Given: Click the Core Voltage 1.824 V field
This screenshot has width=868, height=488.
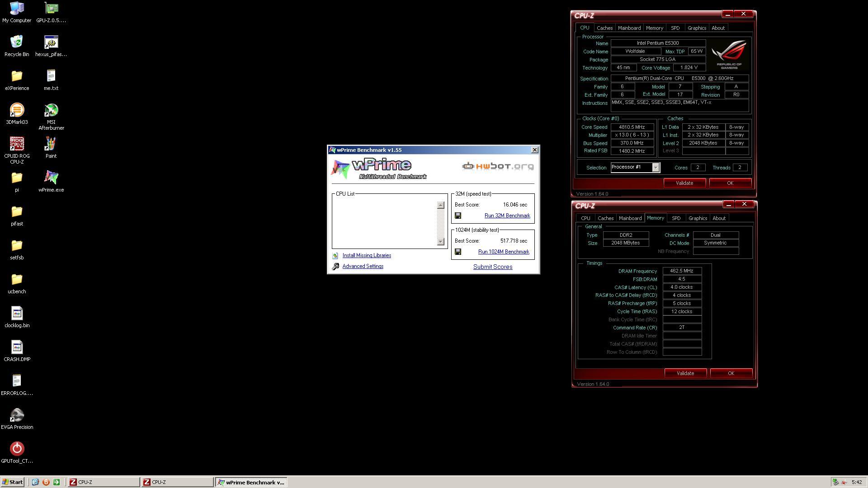Looking at the screenshot, I should [689, 68].
